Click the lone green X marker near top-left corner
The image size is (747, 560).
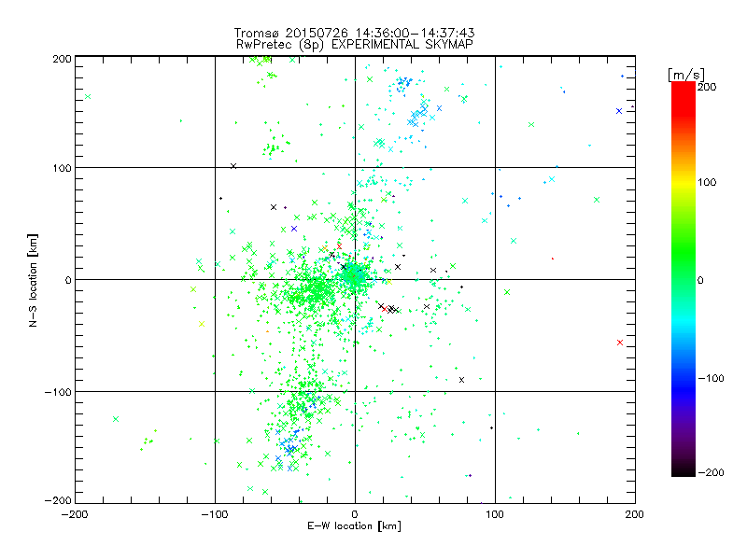(x=88, y=97)
